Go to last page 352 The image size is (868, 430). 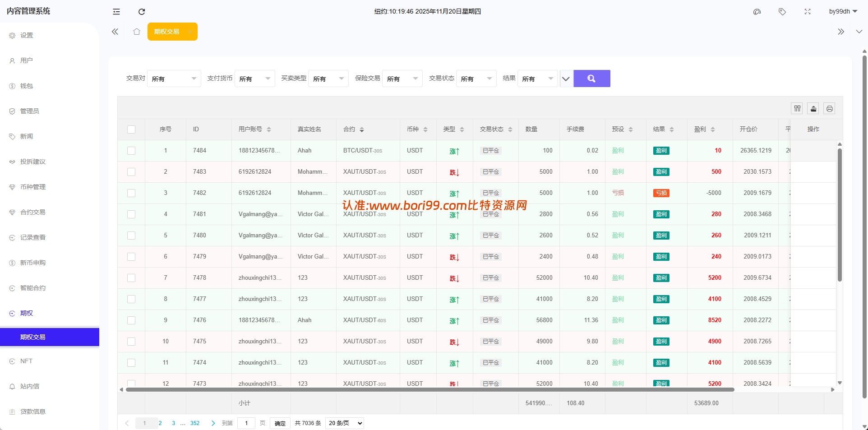coord(195,423)
